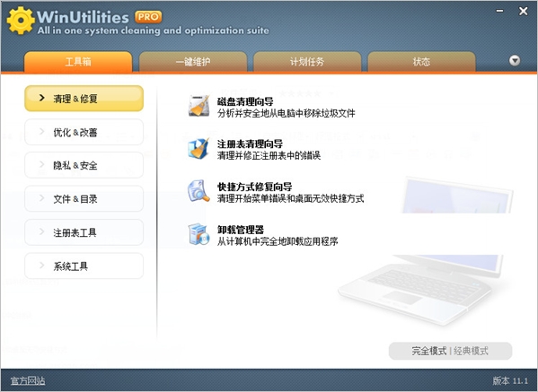Open the 系统工具 category

pyautogui.click(x=84, y=266)
